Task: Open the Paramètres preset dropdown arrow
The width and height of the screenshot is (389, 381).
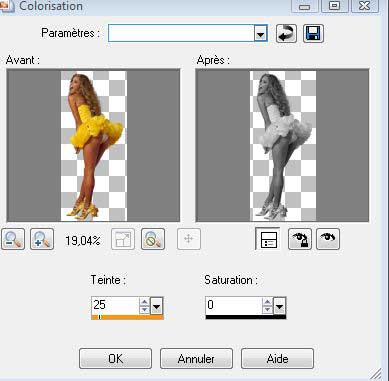Action: coord(260,34)
